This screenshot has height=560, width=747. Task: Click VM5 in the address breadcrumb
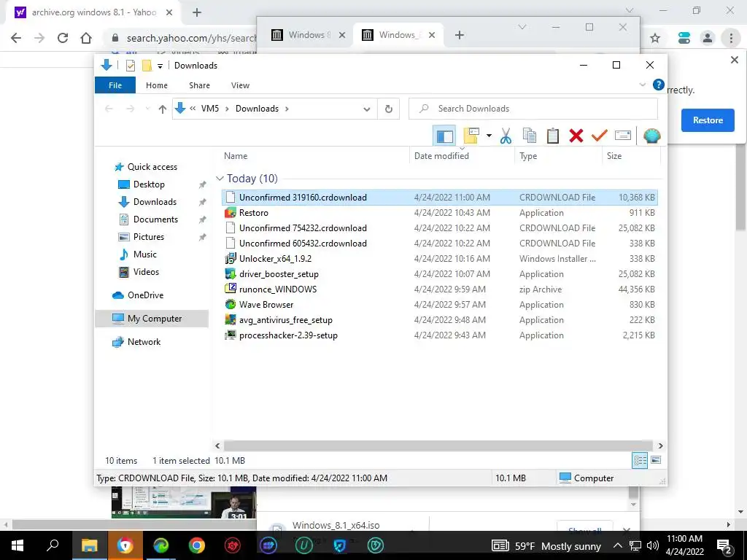(209, 109)
